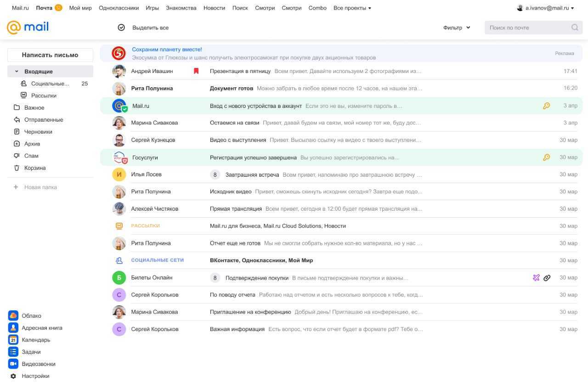Open Социальные folder in sidebar

[50, 84]
